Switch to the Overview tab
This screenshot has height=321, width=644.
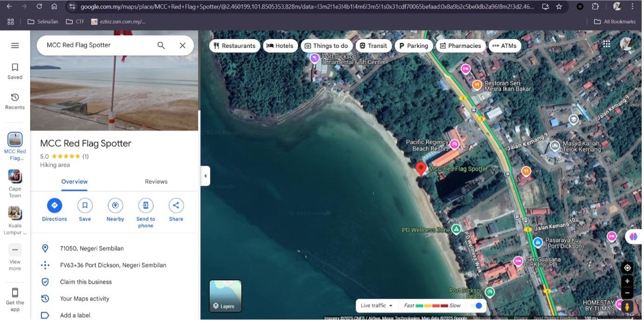click(74, 181)
